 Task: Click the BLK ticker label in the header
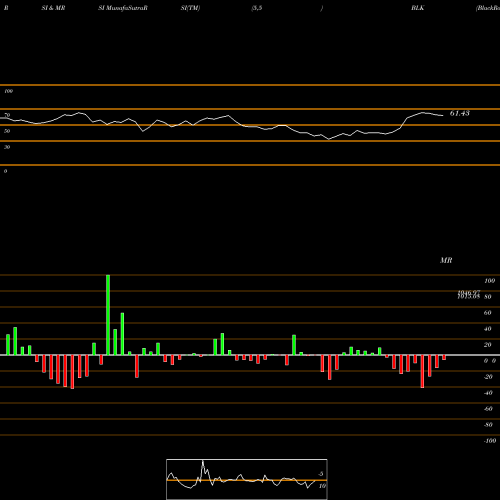418,8
